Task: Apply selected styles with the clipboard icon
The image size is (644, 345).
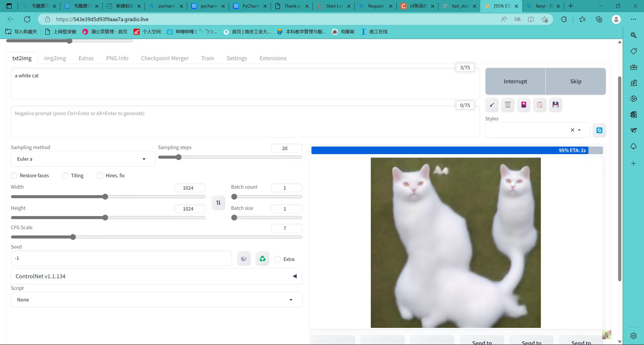Action: (x=540, y=105)
